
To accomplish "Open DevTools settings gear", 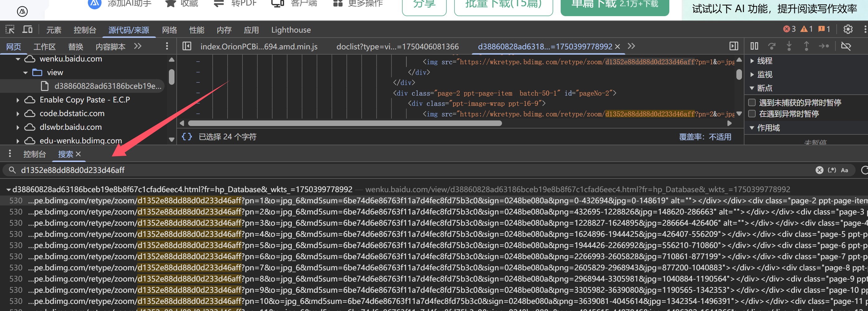I will (848, 30).
